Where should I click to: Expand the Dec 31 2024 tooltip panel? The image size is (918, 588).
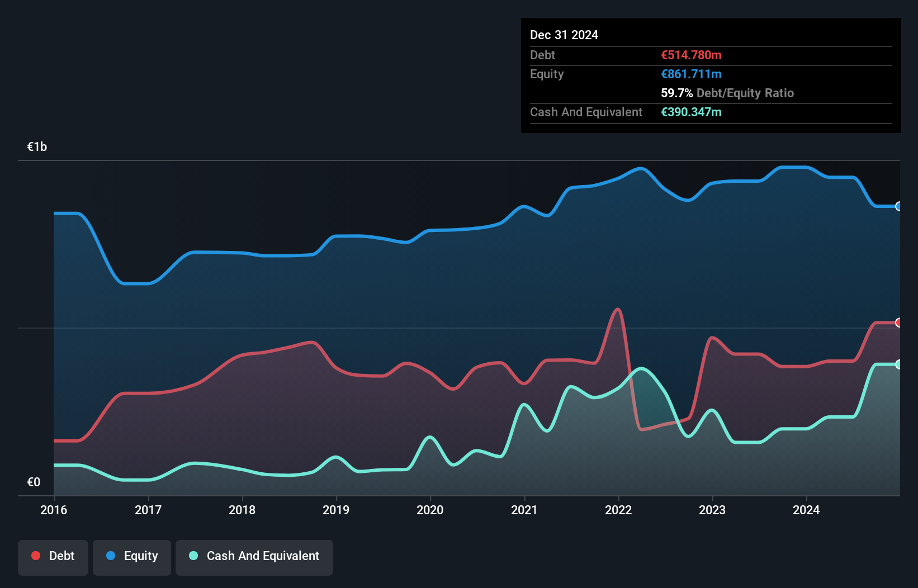pos(564,35)
